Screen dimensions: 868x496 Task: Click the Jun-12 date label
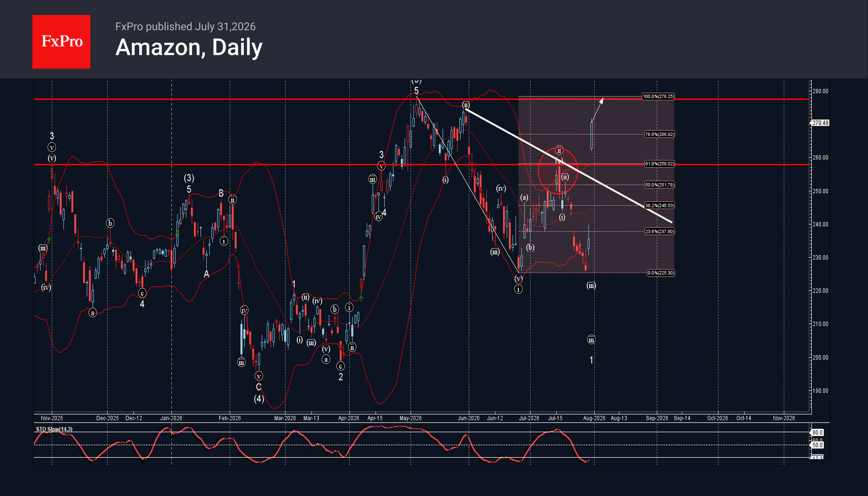[495, 418]
